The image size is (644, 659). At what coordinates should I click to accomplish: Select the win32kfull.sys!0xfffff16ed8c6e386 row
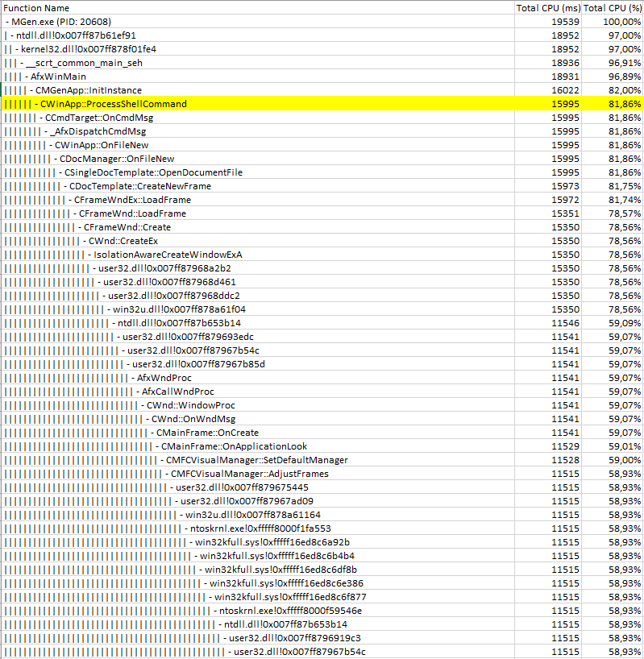(x=322, y=584)
